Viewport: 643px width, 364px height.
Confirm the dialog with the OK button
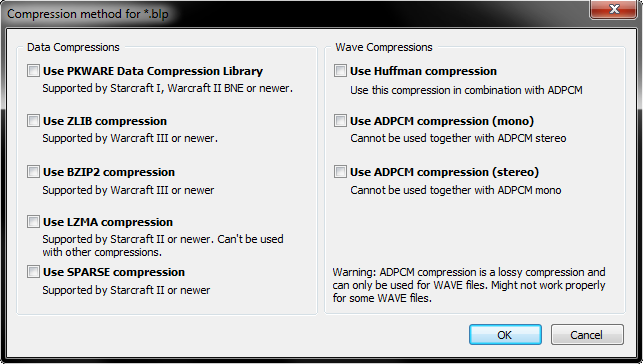click(x=505, y=334)
